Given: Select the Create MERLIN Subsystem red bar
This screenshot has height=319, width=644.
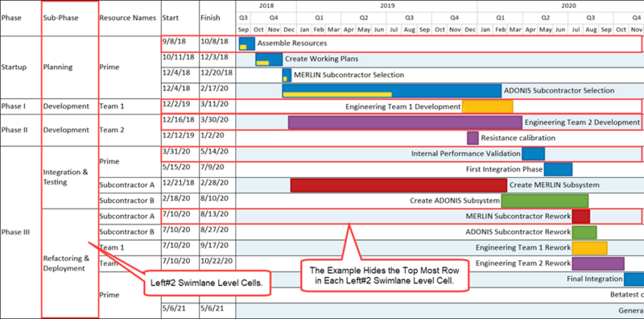Looking at the screenshot, I should click(x=398, y=185).
